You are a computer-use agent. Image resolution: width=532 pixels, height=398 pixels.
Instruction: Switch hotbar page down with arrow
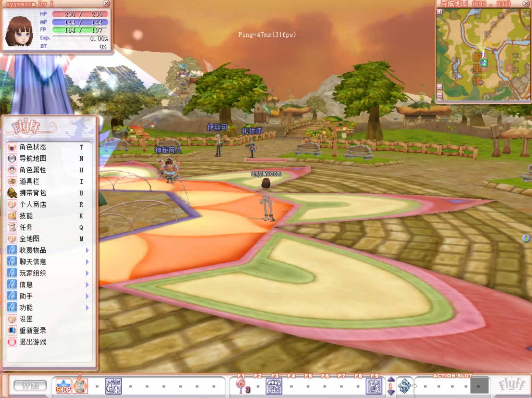point(391,393)
